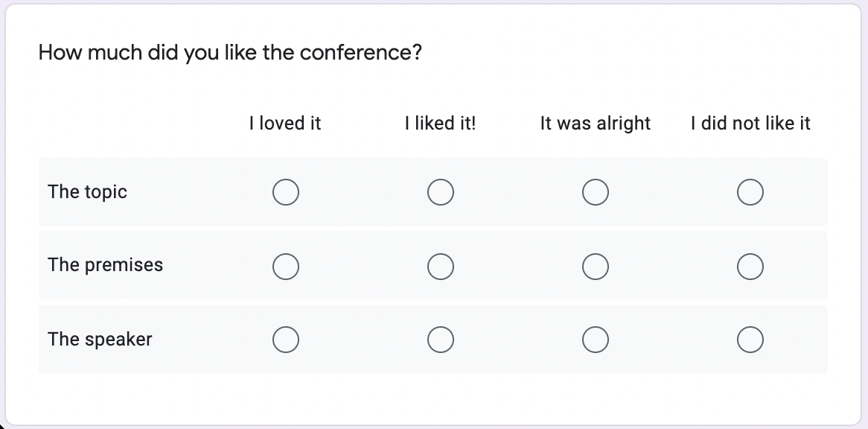
Task: Mark 'I did not like it' for The topic
Action: pos(750,192)
